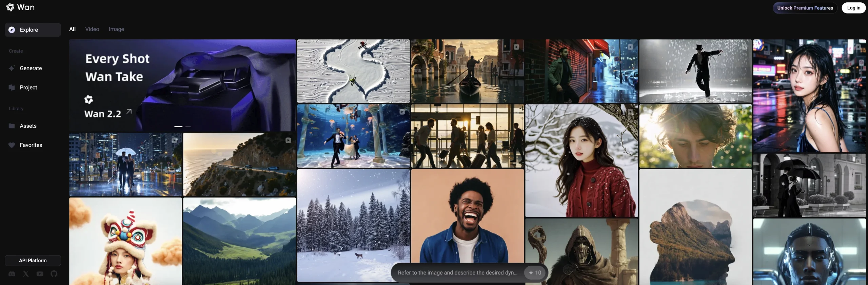Open the black-and-white umbrella couple thumbnail
The width and height of the screenshot is (868, 285).
click(810, 186)
